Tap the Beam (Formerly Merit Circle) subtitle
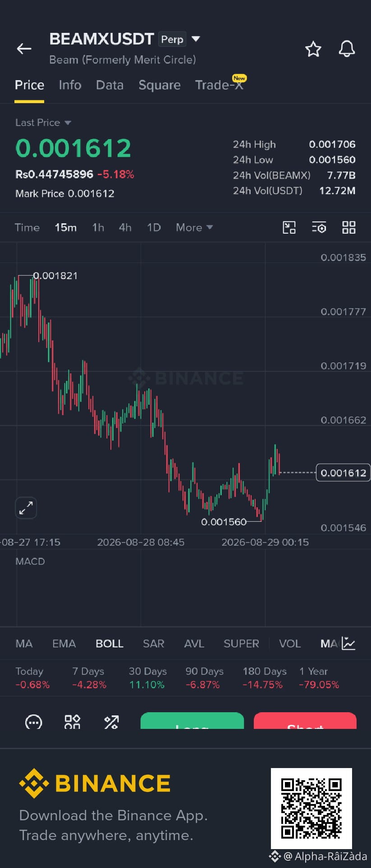Viewport: 371px width, 868px height. point(123,60)
